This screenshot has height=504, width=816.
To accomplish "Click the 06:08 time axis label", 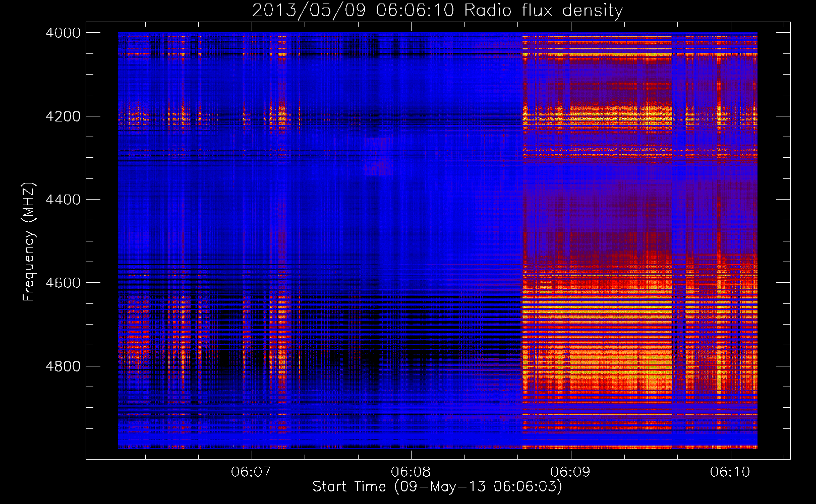I will point(411,472).
